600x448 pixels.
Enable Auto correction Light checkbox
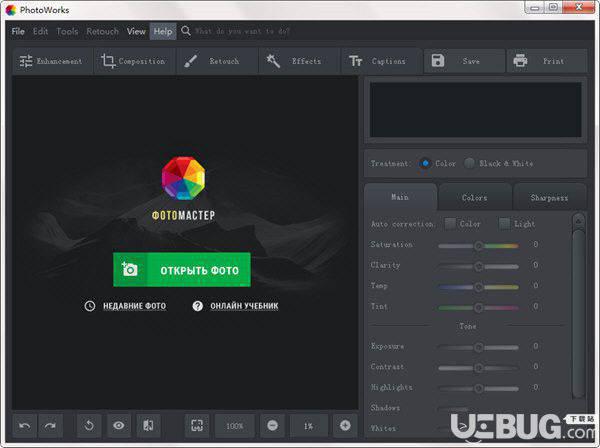click(504, 223)
